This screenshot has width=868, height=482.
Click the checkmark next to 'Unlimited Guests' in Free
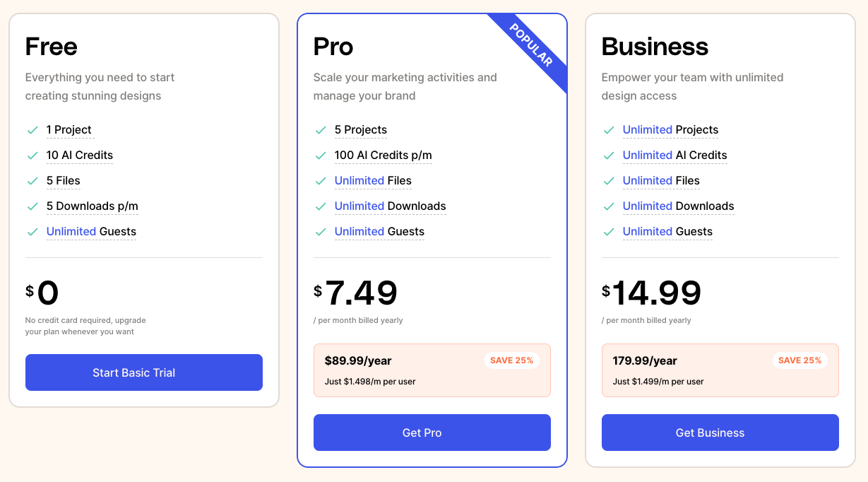pos(32,232)
